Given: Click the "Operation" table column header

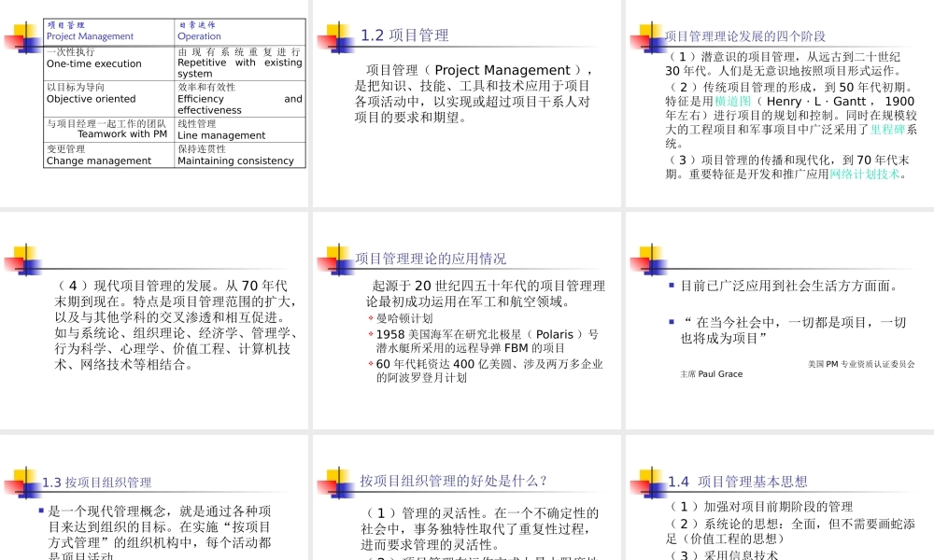Looking at the screenshot, I should [x=200, y=36].
